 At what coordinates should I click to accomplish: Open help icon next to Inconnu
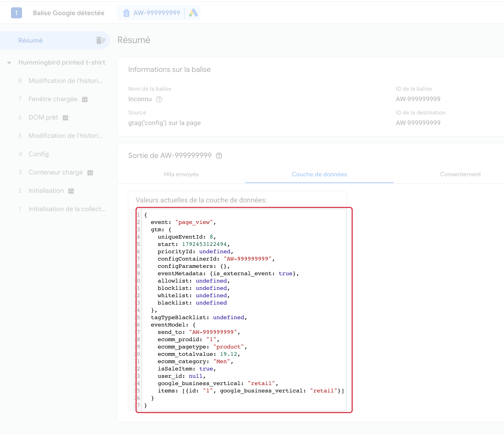(159, 99)
